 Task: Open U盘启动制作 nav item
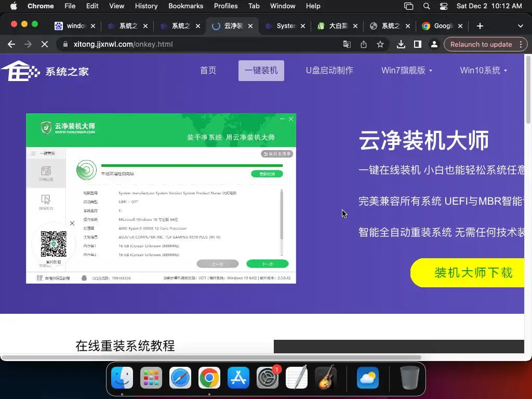coord(329,71)
